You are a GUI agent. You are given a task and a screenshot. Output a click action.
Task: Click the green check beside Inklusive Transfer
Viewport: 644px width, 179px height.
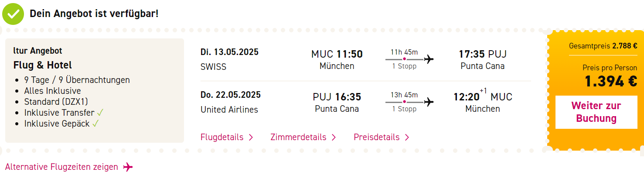pyautogui.click(x=100, y=112)
